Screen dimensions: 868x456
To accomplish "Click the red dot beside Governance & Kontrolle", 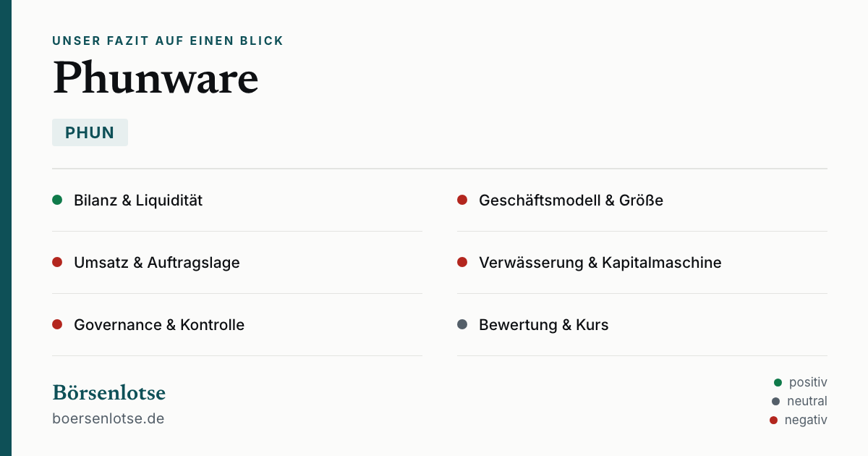I will [57, 324].
